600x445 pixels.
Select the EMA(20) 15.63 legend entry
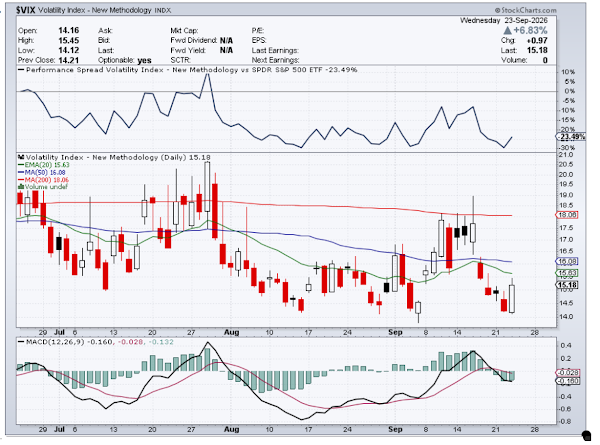[x=44, y=165]
